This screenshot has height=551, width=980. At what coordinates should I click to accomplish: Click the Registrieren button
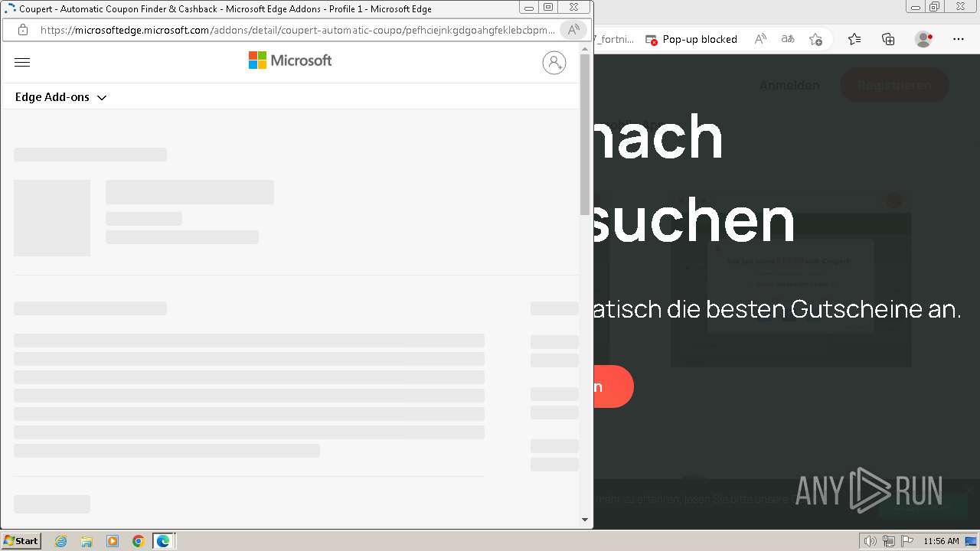(x=894, y=85)
